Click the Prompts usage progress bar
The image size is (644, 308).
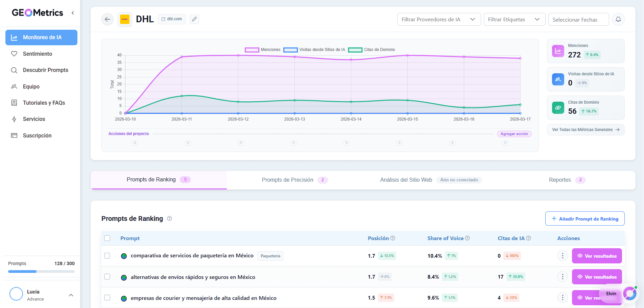(41, 272)
